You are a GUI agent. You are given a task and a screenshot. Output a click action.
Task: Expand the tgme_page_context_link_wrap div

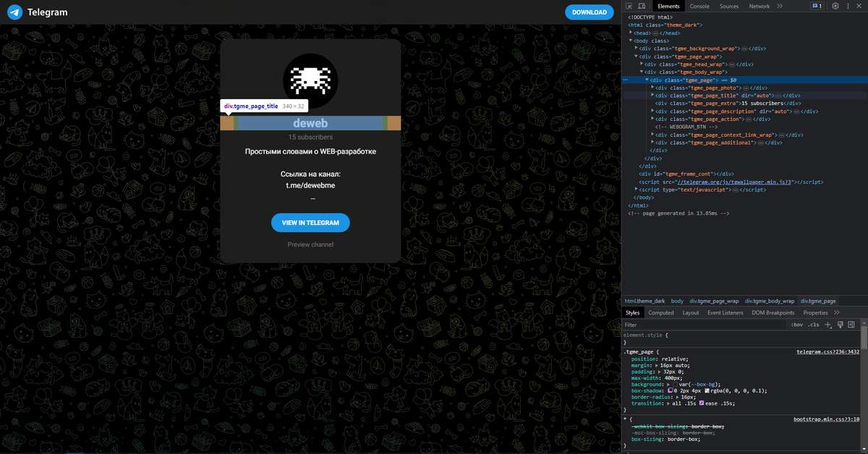pos(653,135)
